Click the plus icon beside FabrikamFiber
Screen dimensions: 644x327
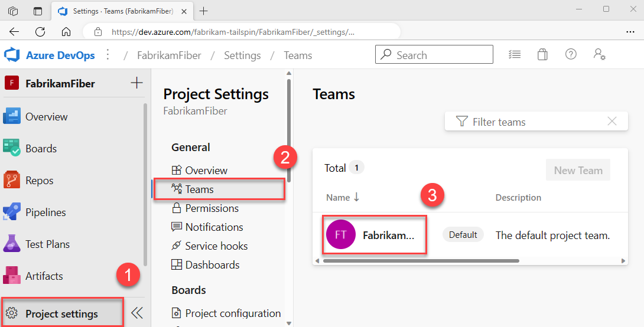pyautogui.click(x=136, y=83)
